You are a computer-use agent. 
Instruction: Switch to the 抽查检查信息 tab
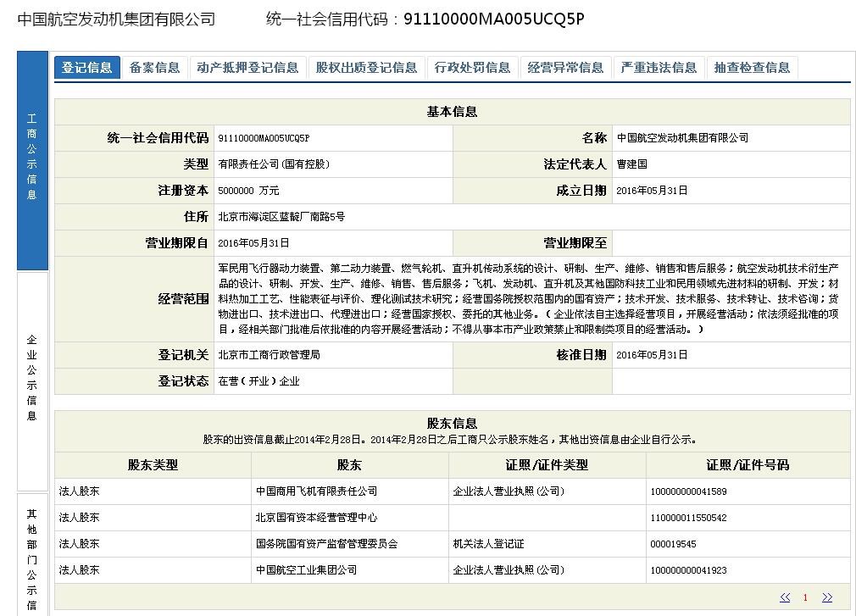753,68
